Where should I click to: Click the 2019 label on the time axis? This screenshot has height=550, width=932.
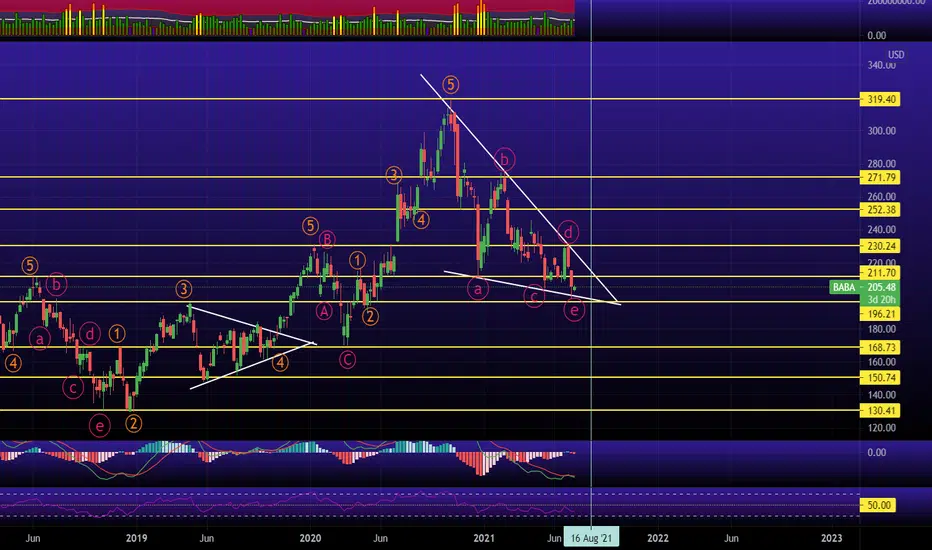(136, 538)
